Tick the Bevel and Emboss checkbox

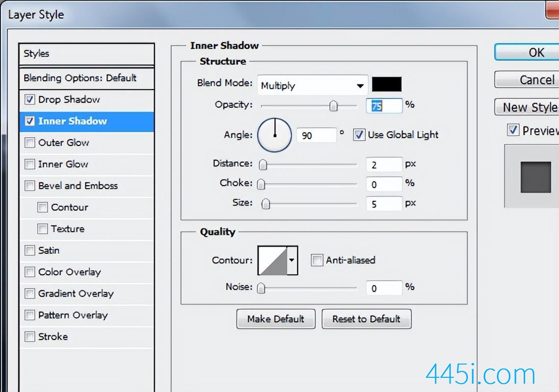(x=29, y=186)
